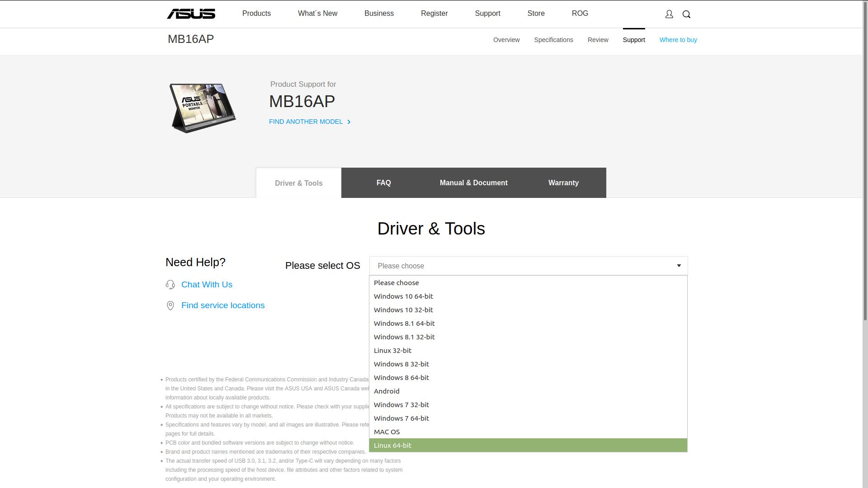
Task: Select Windows 10 32-bit option
Action: [x=528, y=310]
